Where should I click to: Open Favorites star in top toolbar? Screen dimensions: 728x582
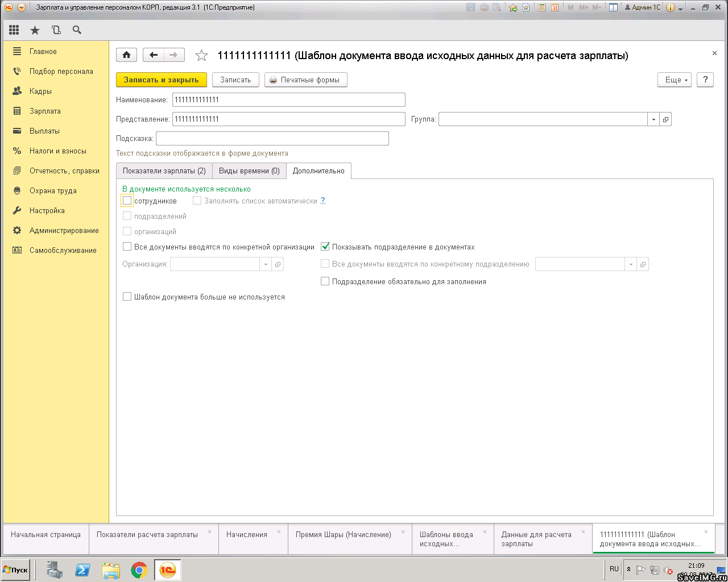point(35,30)
